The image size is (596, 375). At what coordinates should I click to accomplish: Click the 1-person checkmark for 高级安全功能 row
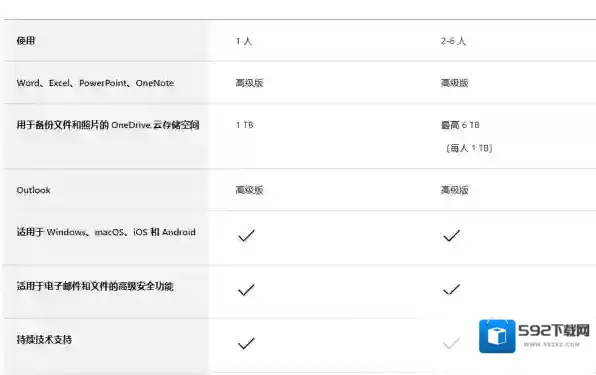click(246, 290)
